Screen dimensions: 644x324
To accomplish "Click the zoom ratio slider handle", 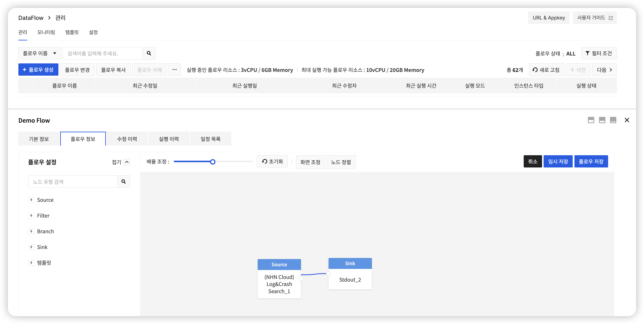I will click(212, 162).
